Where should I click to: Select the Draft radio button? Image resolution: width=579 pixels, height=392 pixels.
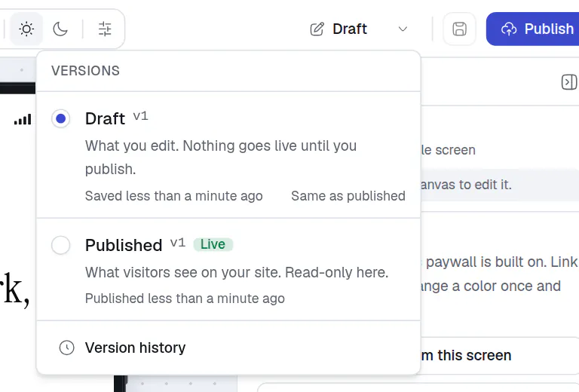point(60,118)
